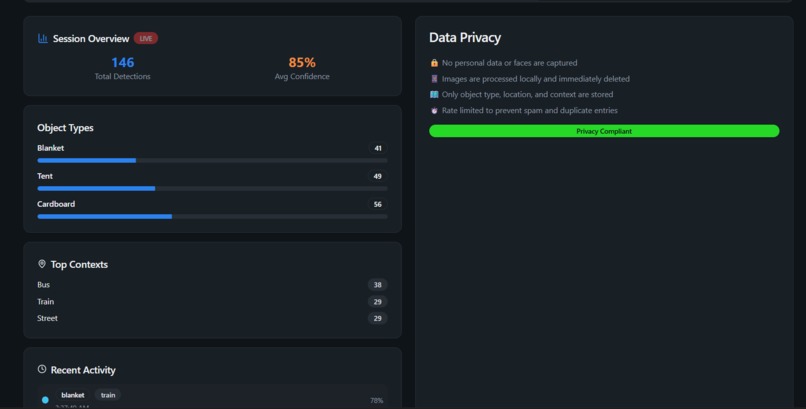Viewport: 806px width, 409px height.
Task: Click the icon beside images processed locally
Action: point(434,79)
